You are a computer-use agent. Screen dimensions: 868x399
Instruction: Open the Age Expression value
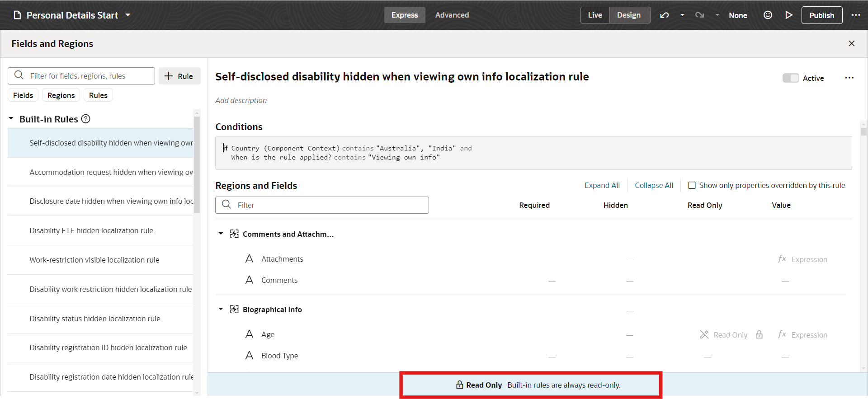803,334
